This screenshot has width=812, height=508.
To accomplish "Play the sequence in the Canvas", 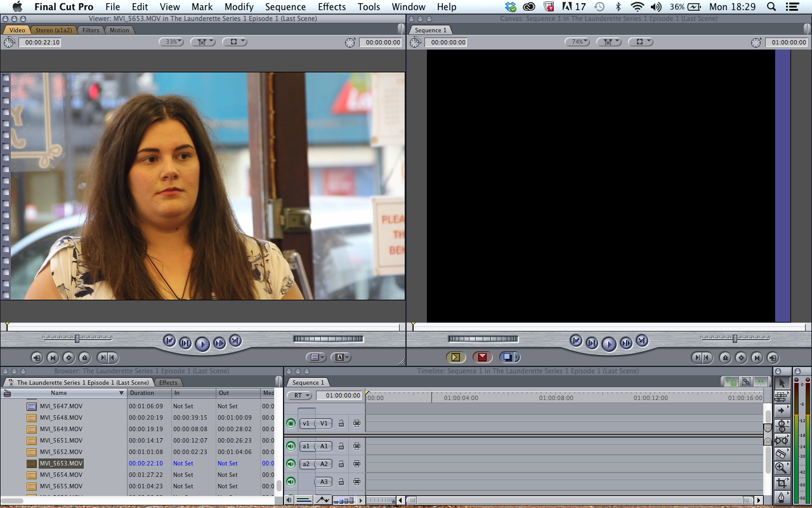I will (608, 344).
